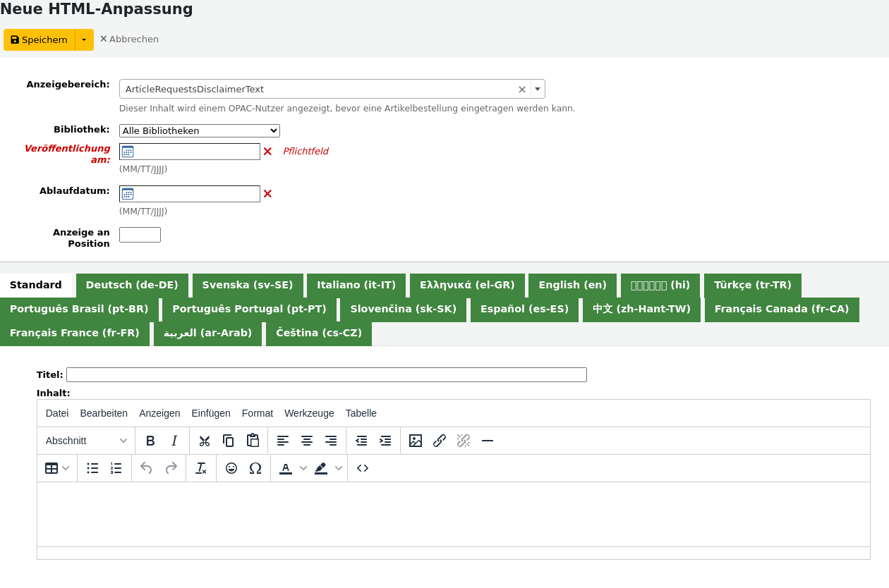This screenshot has height=588, width=889.
Task: Switch to the Deutsch (de-DE) tab
Action: tap(132, 286)
